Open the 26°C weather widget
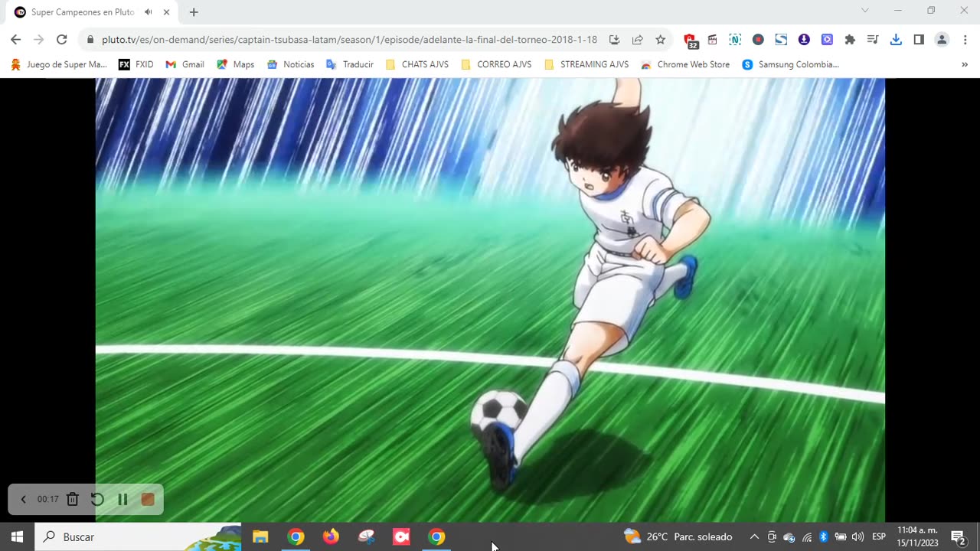Image resolution: width=980 pixels, height=551 pixels. click(678, 536)
